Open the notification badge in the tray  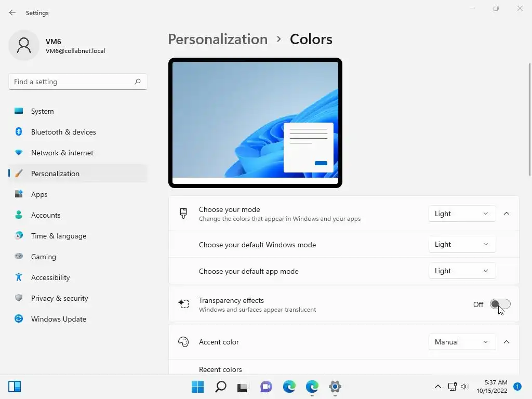point(517,387)
